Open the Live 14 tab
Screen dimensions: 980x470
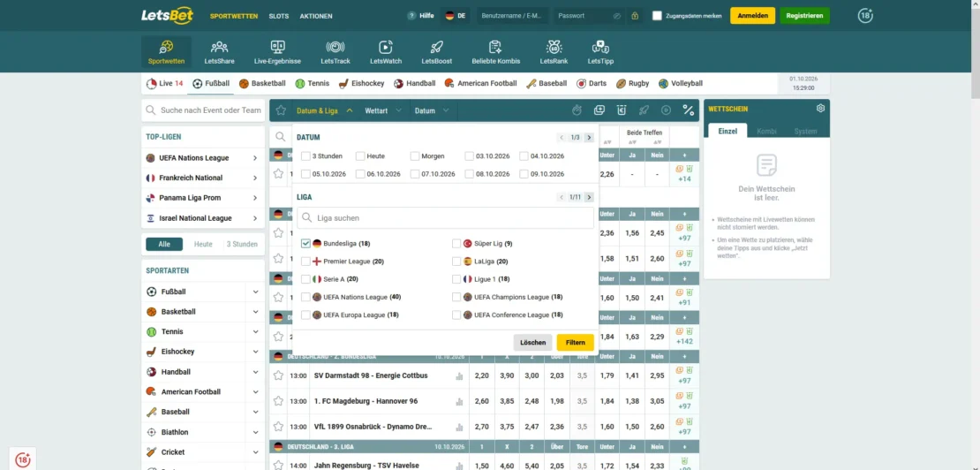tap(164, 83)
